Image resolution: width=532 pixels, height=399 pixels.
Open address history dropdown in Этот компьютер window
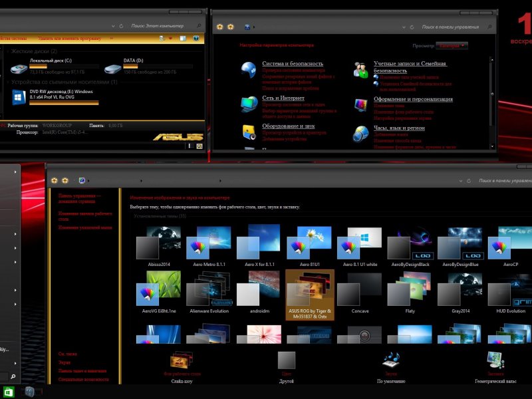tap(113, 26)
